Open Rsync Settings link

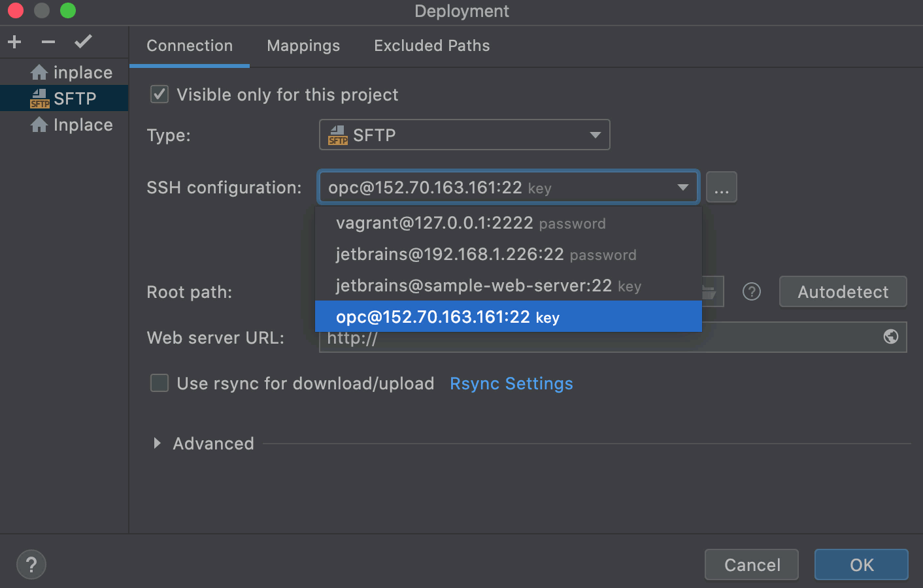pyautogui.click(x=511, y=384)
